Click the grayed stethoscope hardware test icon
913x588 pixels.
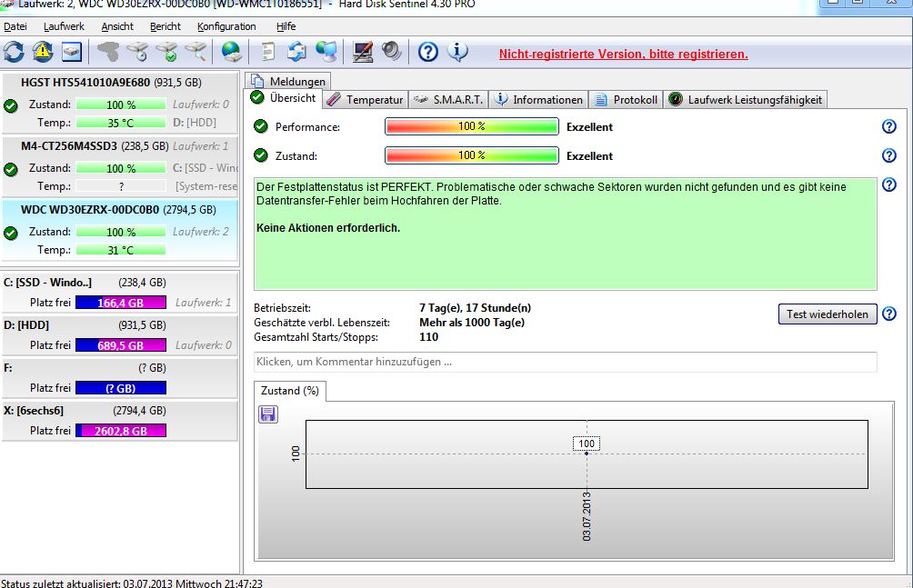pyautogui.click(x=107, y=52)
